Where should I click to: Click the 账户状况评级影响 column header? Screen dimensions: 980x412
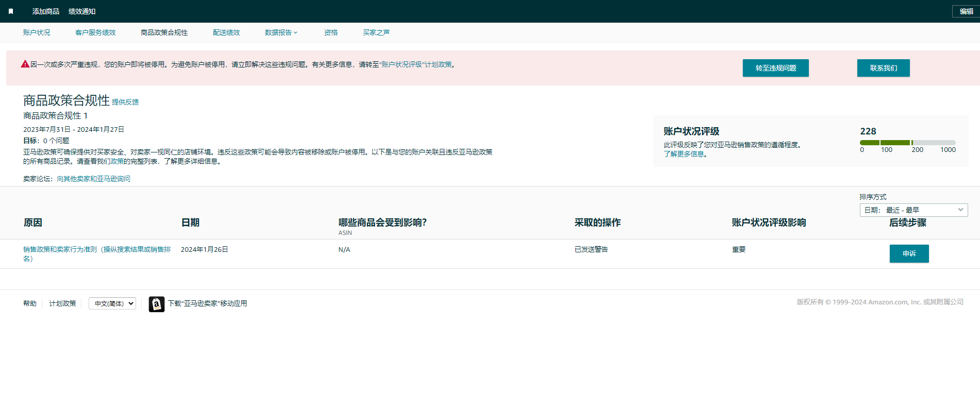tap(769, 222)
